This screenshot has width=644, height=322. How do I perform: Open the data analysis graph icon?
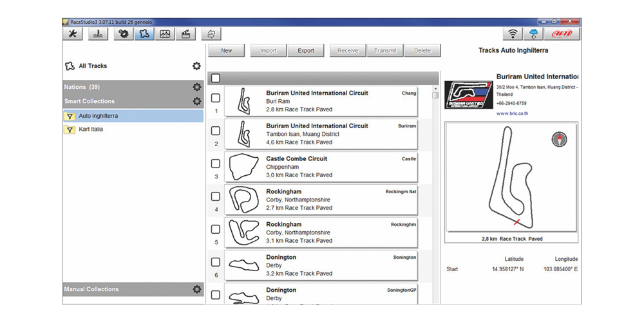pyautogui.click(x=165, y=34)
